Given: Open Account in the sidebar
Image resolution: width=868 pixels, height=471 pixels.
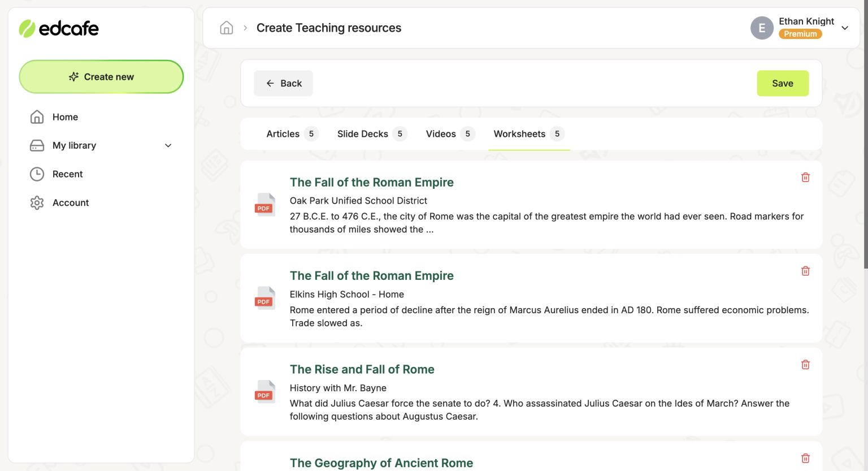Looking at the screenshot, I should [71, 202].
